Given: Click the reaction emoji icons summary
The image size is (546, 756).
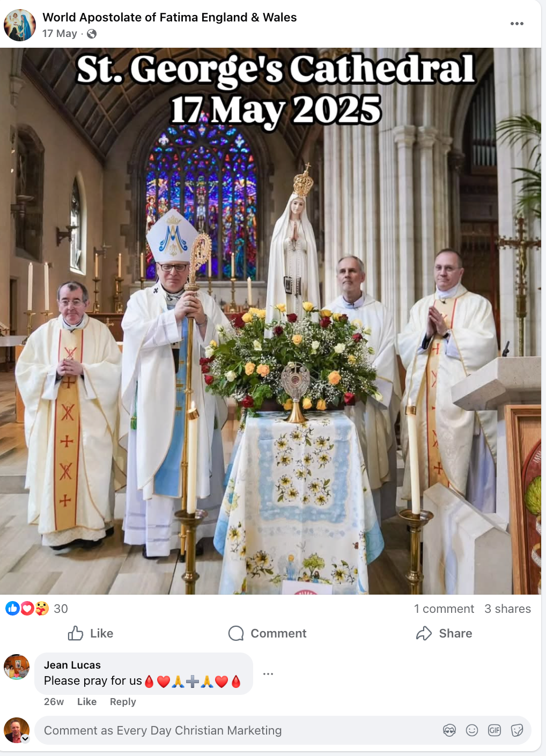Looking at the screenshot, I should pos(27,609).
